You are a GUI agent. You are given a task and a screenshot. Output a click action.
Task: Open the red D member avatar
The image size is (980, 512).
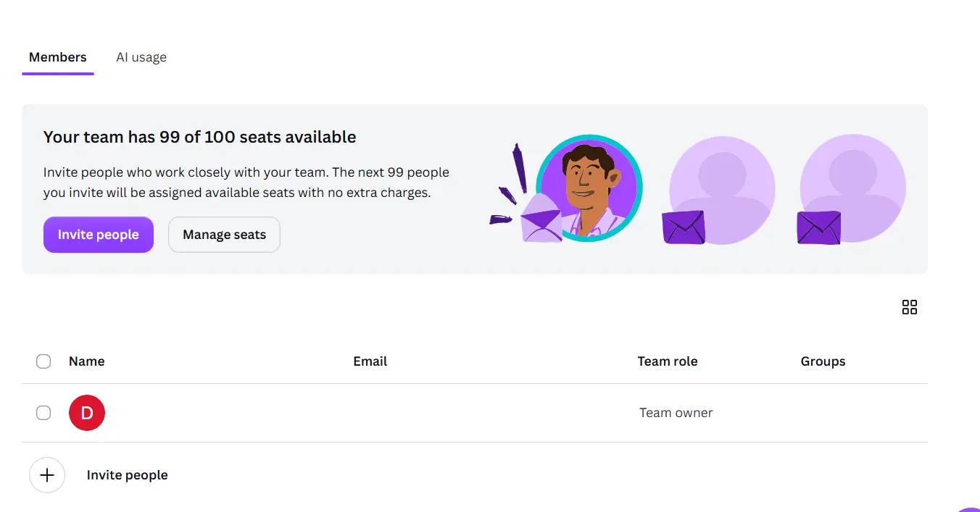(87, 413)
